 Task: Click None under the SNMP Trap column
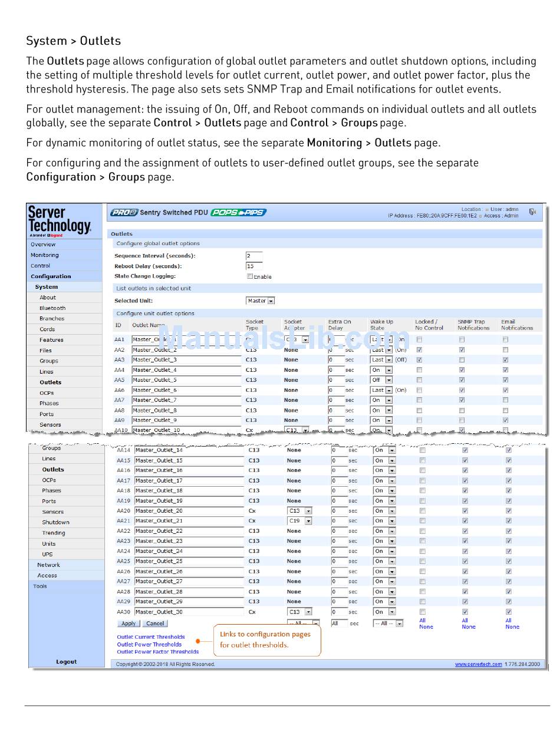click(x=469, y=627)
